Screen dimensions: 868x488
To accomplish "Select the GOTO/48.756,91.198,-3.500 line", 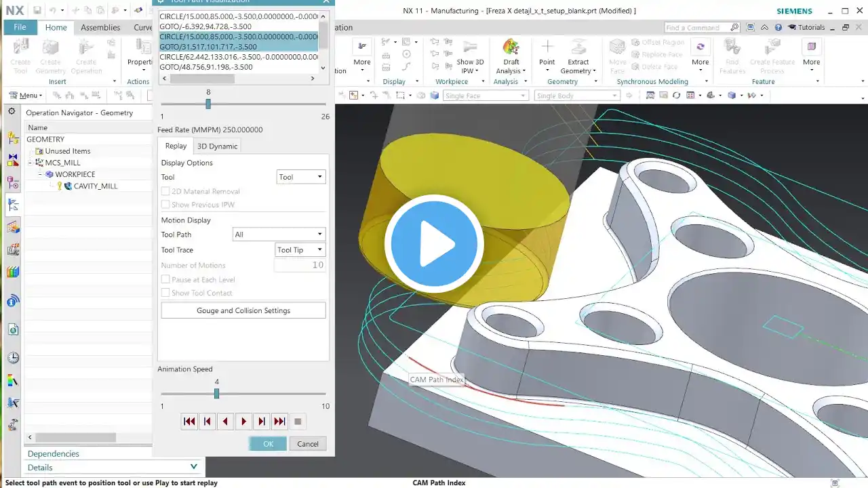I will 206,67.
